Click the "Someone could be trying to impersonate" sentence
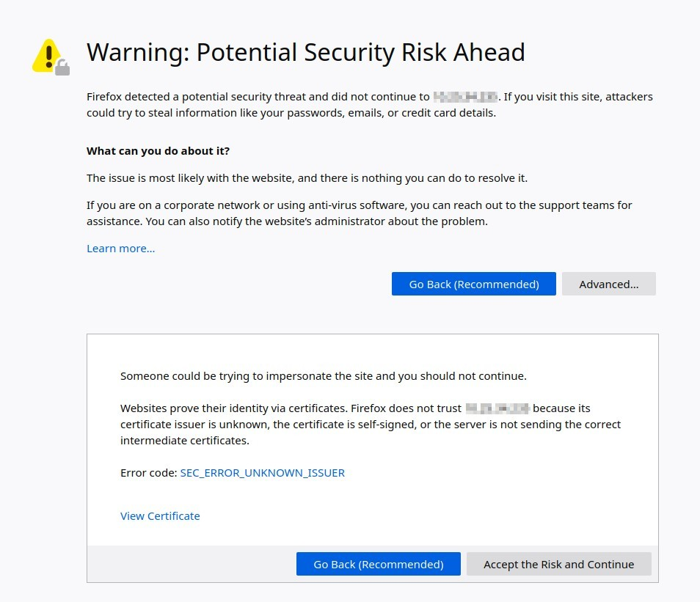The width and height of the screenshot is (700, 602). 323,376
